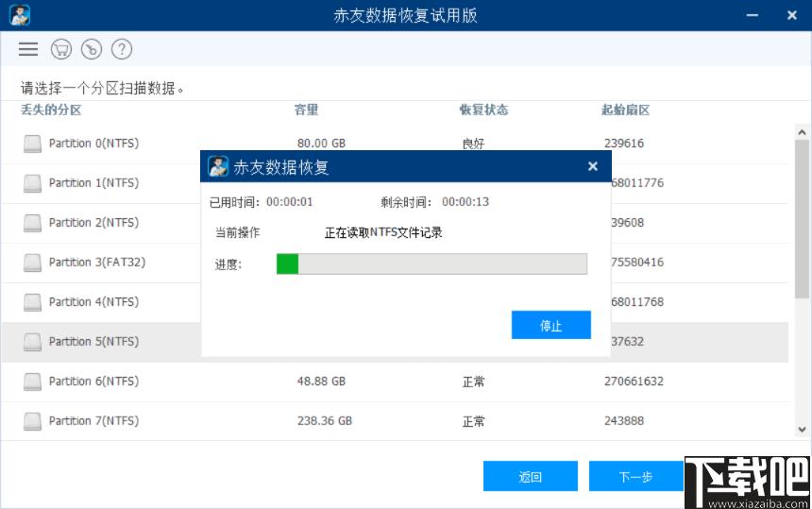The width and height of the screenshot is (812, 509).
Task: Click the 良好 status for Partition 0
Action: 473,144
